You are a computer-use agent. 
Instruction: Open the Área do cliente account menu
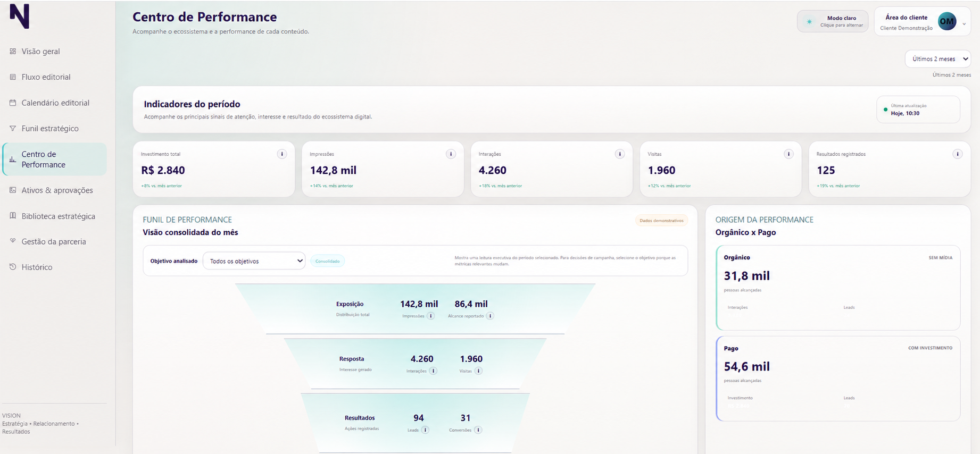pos(923,22)
